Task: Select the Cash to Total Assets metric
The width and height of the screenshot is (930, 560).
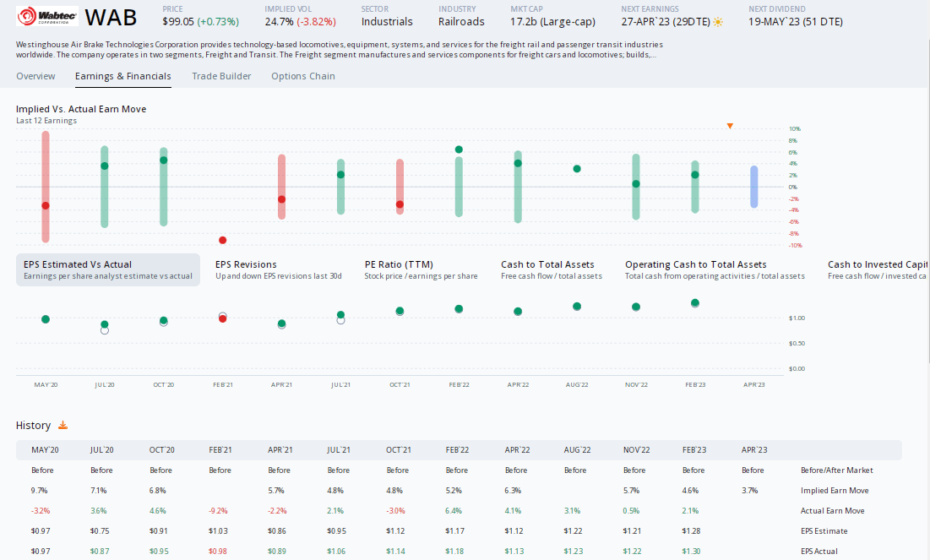Action: [549, 271]
